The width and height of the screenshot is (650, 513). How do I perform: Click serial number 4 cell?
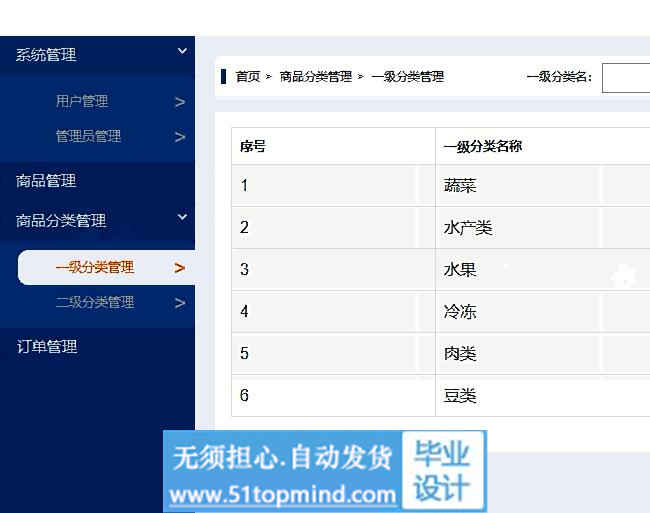coord(333,312)
